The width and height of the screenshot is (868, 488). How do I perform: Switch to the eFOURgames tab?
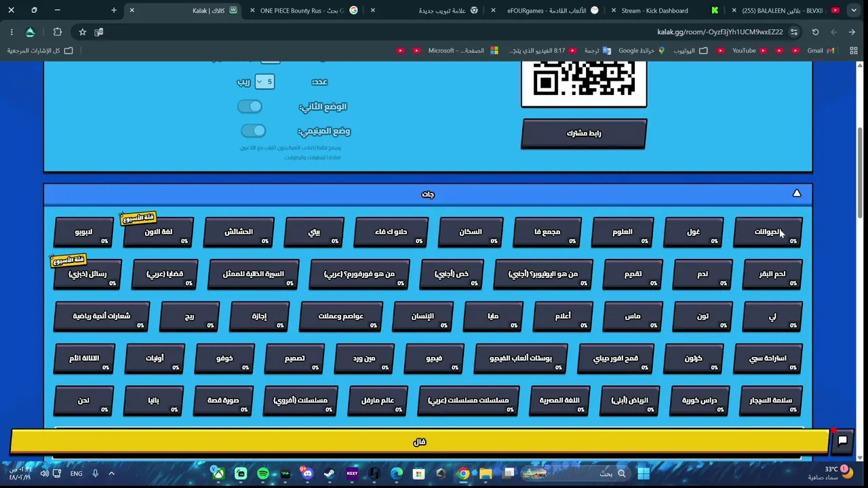coord(547,10)
